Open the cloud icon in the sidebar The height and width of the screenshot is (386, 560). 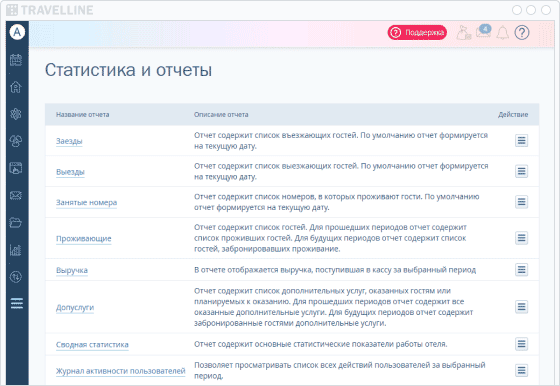[x=16, y=141]
